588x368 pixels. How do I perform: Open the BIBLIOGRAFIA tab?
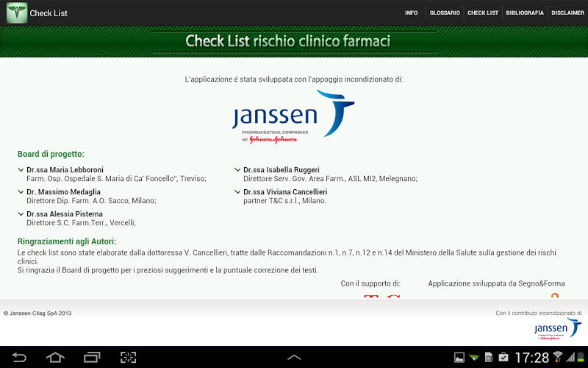pyautogui.click(x=525, y=13)
